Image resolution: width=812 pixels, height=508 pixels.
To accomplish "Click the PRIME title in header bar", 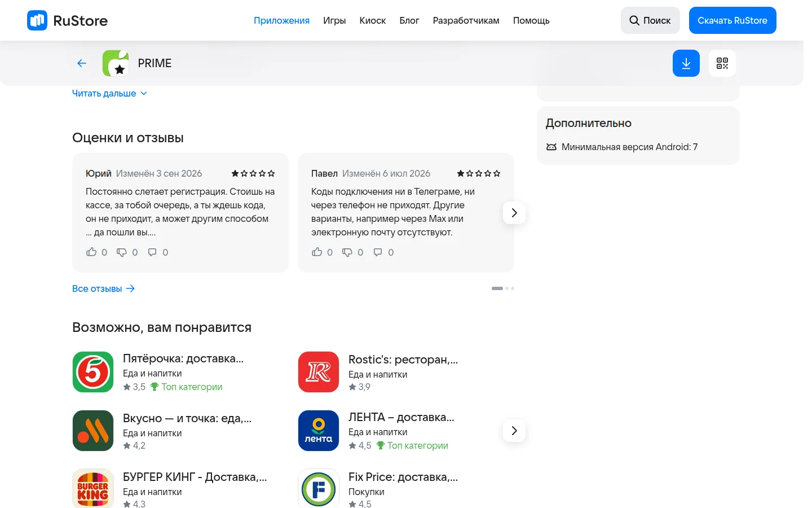I will click(x=155, y=63).
